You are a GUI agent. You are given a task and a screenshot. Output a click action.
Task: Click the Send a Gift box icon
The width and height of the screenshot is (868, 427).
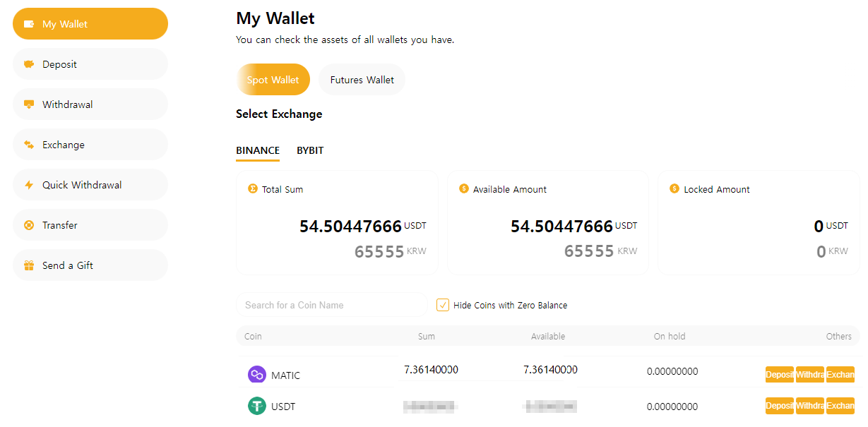click(x=29, y=265)
